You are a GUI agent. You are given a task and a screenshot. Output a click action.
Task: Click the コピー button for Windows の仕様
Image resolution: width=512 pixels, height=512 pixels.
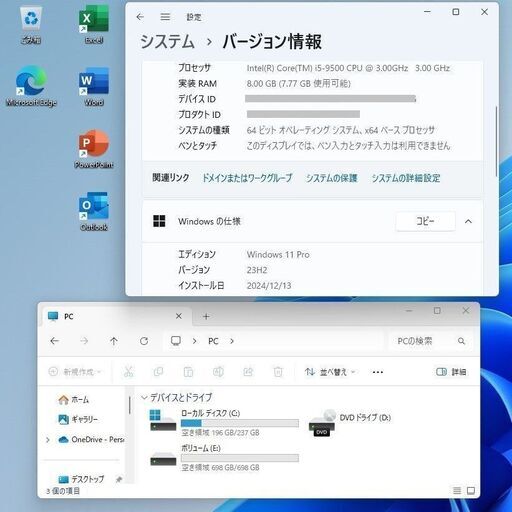pyautogui.click(x=425, y=221)
